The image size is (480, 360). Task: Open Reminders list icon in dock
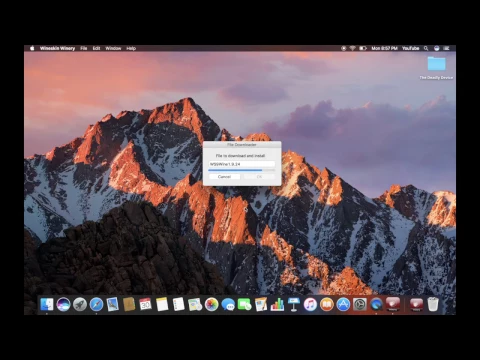(x=178, y=304)
